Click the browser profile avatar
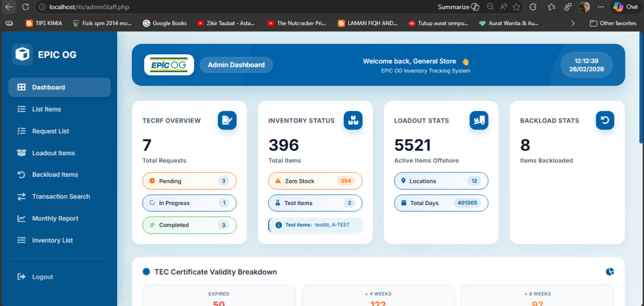644x306 pixels. tap(585, 7)
